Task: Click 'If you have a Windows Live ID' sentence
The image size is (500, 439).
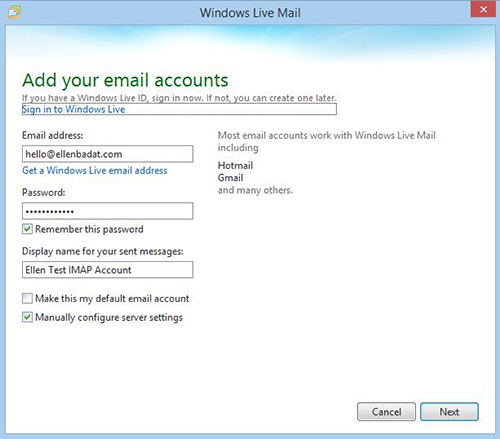Action: tap(179, 98)
